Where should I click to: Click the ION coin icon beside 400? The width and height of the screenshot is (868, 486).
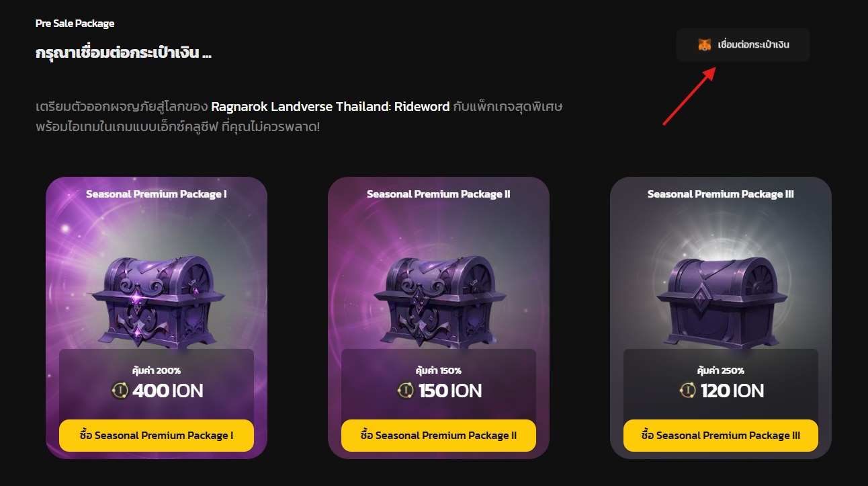point(120,391)
